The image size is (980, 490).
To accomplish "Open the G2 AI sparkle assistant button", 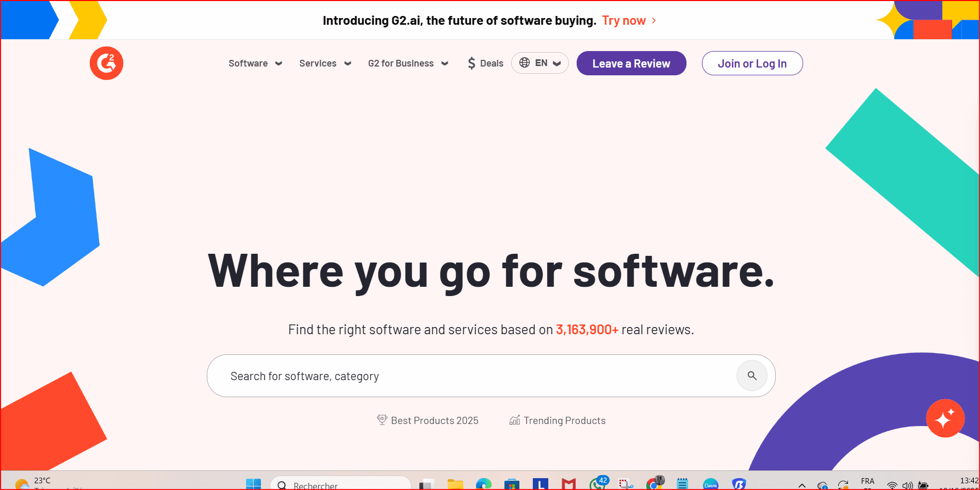I will click(x=945, y=418).
